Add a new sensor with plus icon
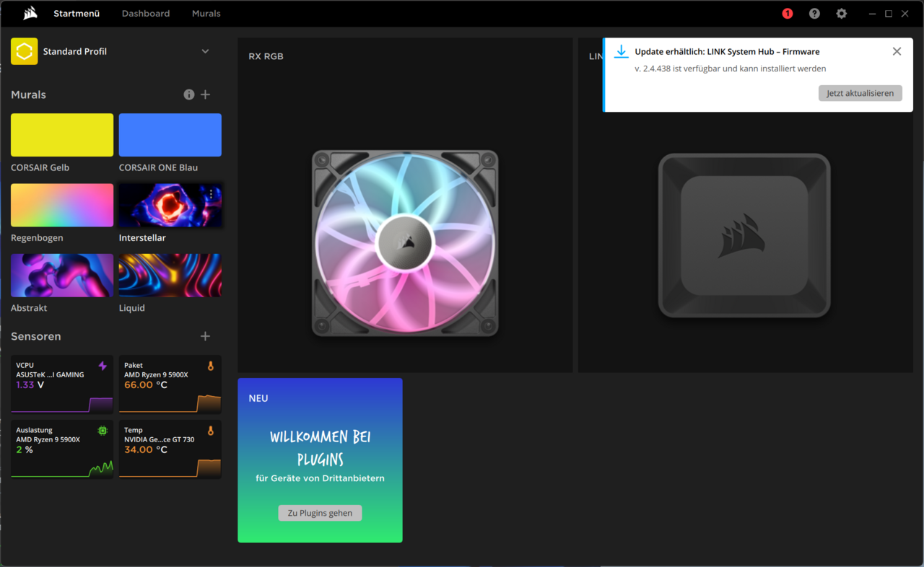 point(206,336)
